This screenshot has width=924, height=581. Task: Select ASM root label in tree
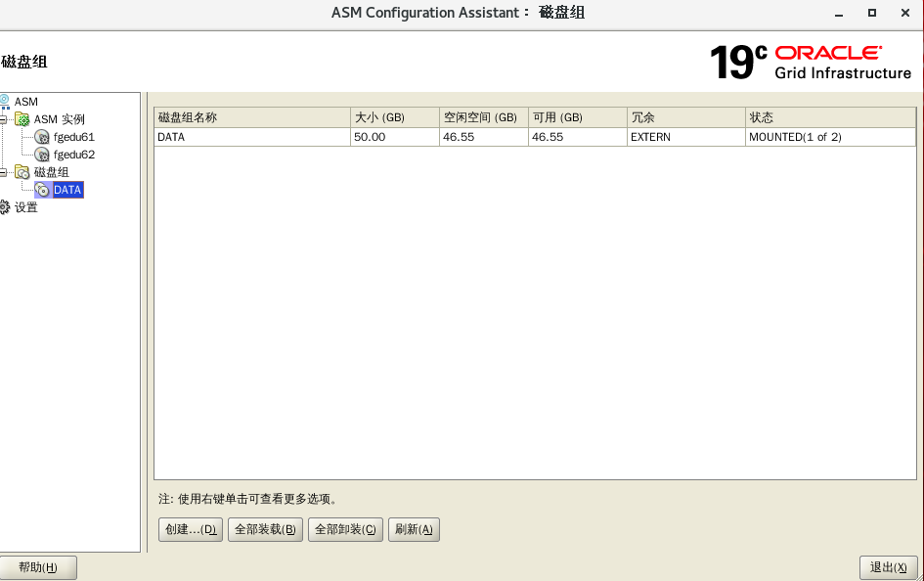tap(26, 102)
